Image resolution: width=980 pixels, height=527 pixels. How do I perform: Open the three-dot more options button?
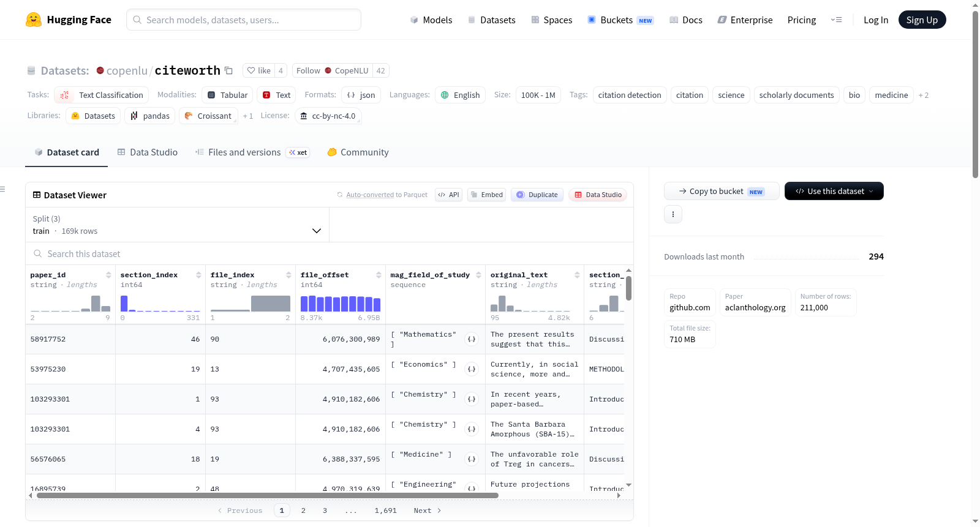(x=673, y=214)
